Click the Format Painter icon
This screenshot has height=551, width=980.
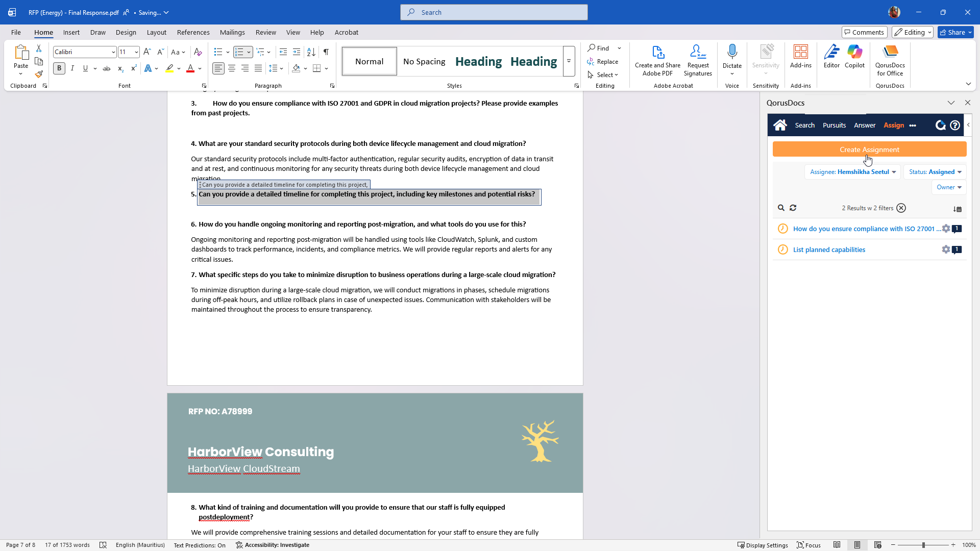point(39,74)
